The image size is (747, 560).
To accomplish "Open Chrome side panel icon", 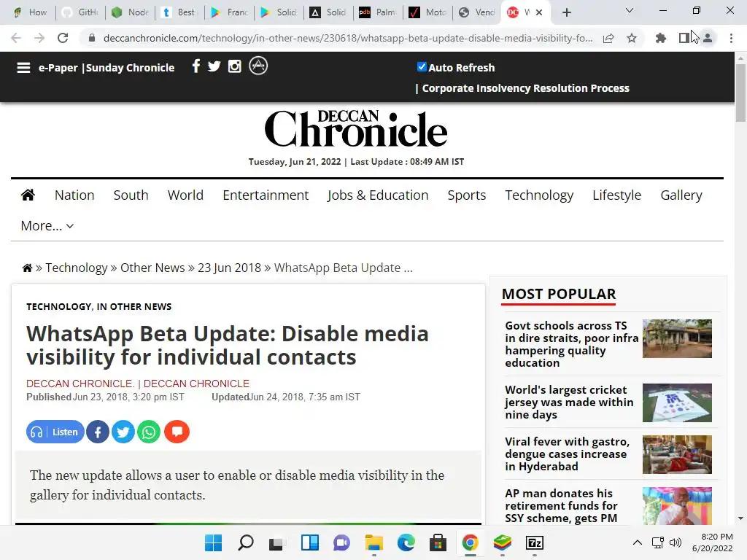I will pyautogui.click(x=684, y=38).
